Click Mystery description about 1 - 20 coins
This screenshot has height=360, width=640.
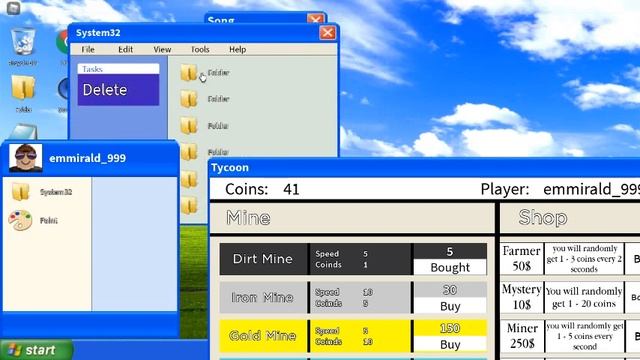click(584, 297)
